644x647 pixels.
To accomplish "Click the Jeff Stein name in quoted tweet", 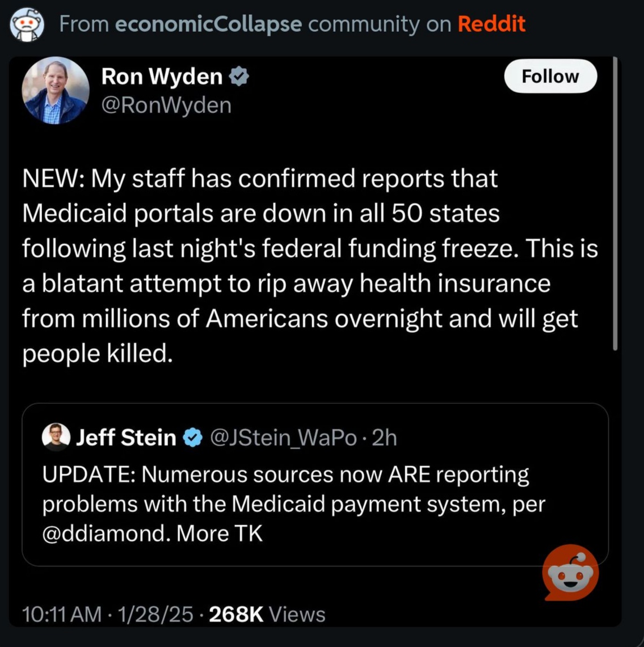I will pyautogui.click(x=126, y=438).
